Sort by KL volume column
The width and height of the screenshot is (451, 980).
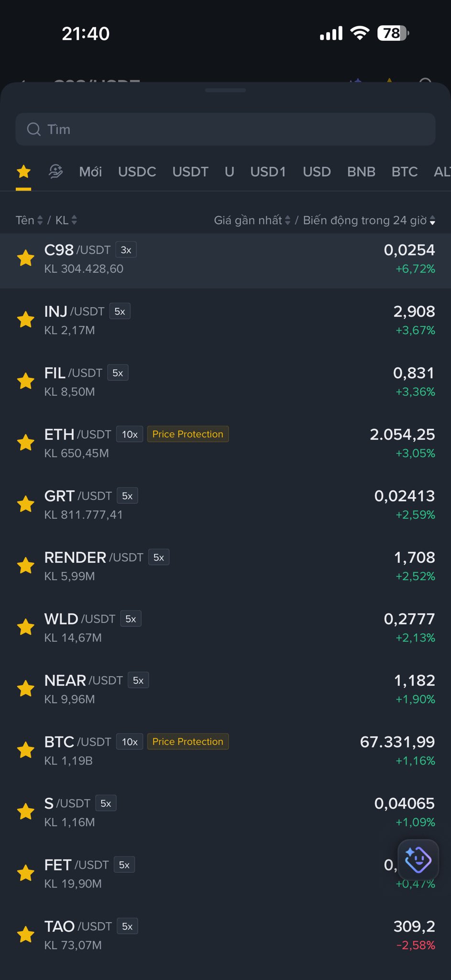(x=66, y=220)
